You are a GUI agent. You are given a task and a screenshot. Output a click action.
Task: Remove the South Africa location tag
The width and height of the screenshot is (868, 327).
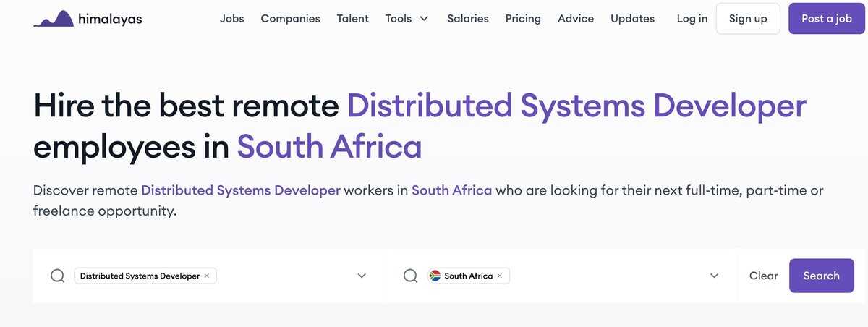[x=500, y=276]
